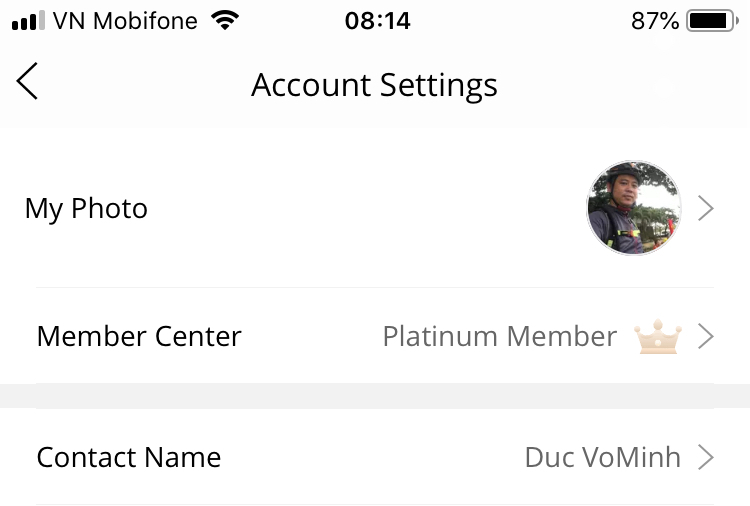This screenshot has height=506, width=750.
Task: Choose the Contact Name label
Action: point(129,457)
